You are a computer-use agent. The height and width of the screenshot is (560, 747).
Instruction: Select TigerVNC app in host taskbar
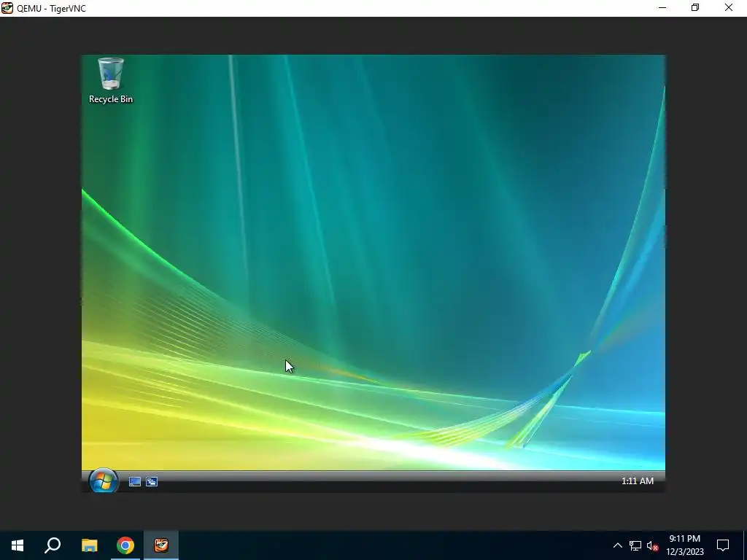coord(161,545)
